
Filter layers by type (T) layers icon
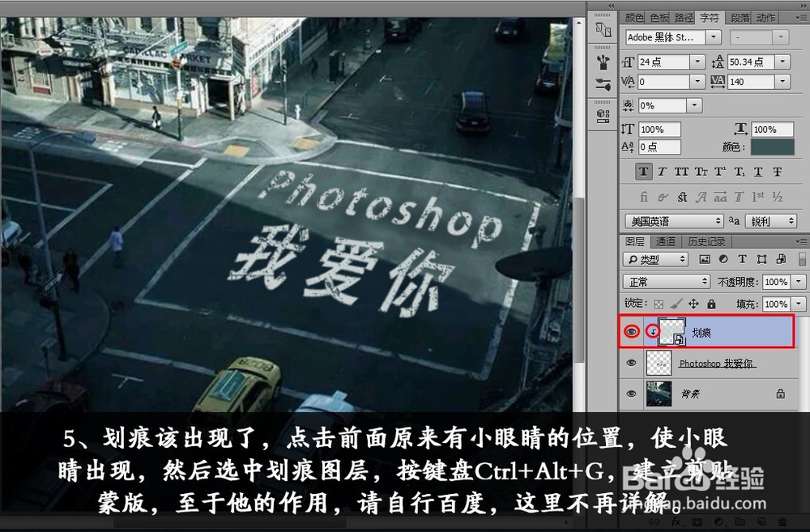point(742,259)
